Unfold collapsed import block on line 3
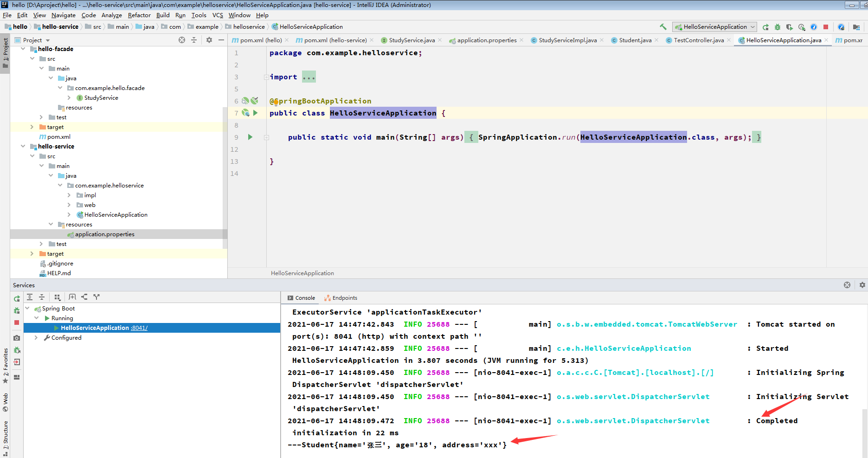 (266, 77)
